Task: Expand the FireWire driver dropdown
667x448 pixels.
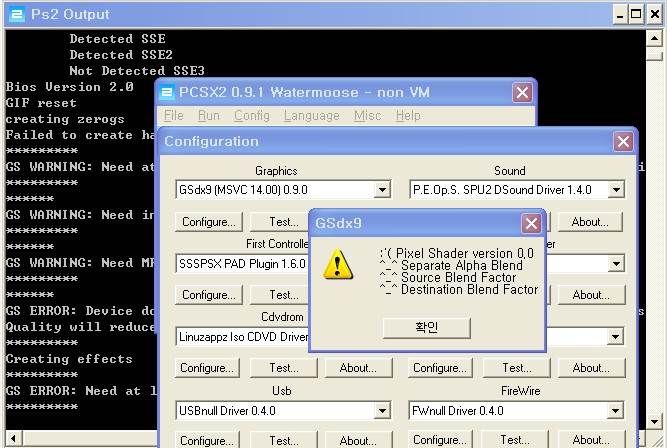Action: [x=615, y=411]
